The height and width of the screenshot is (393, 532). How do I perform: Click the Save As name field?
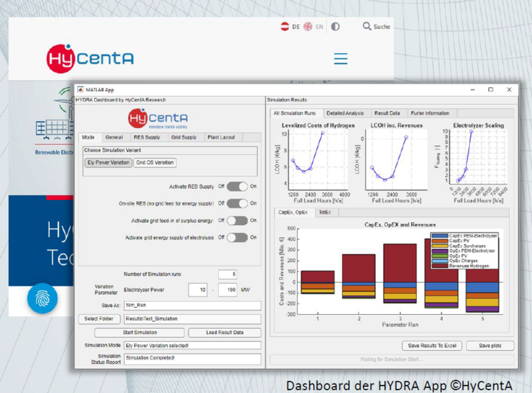[x=192, y=305]
